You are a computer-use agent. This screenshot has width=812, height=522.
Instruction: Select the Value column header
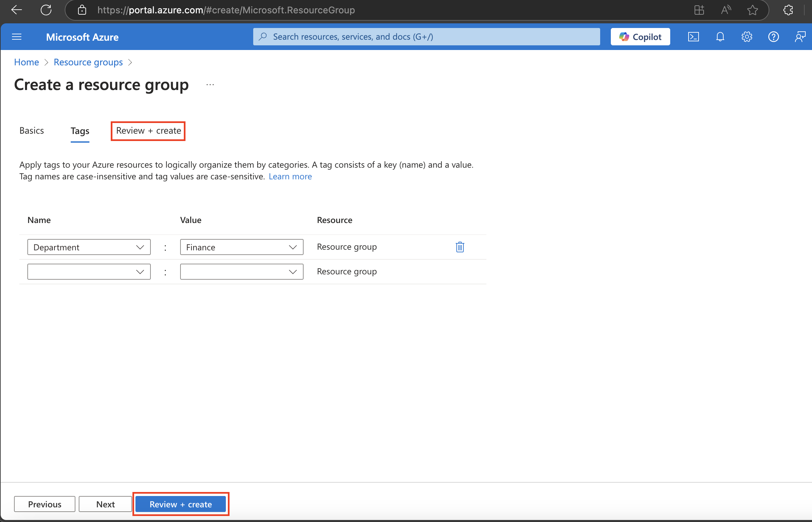point(190,220)
